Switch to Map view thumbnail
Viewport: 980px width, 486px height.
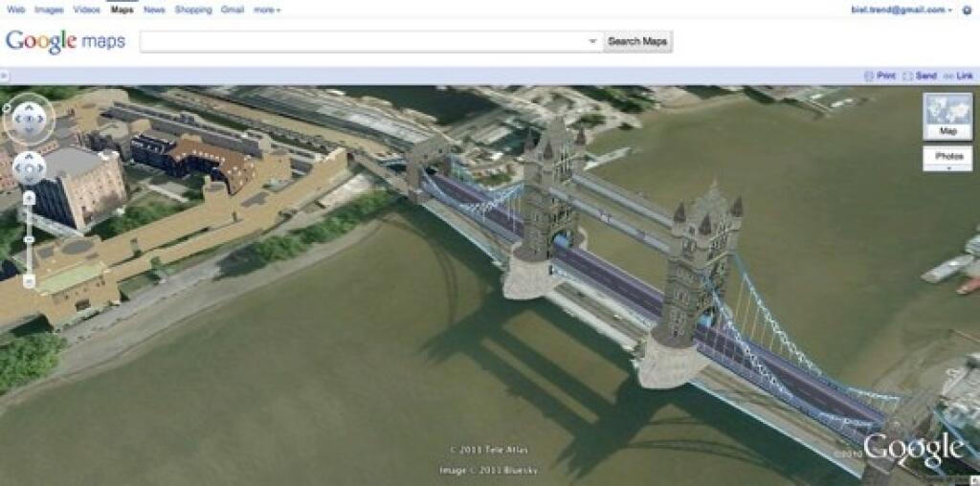tap(947, 116)
